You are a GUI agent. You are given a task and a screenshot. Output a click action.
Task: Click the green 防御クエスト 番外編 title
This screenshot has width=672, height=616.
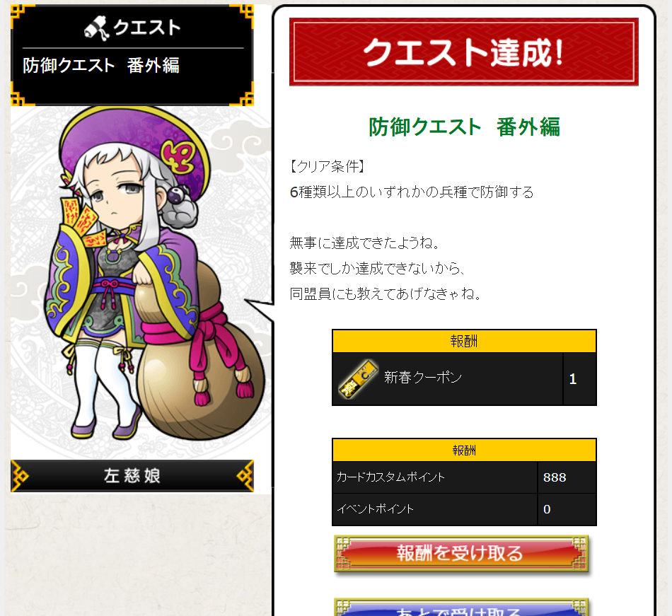464,127
